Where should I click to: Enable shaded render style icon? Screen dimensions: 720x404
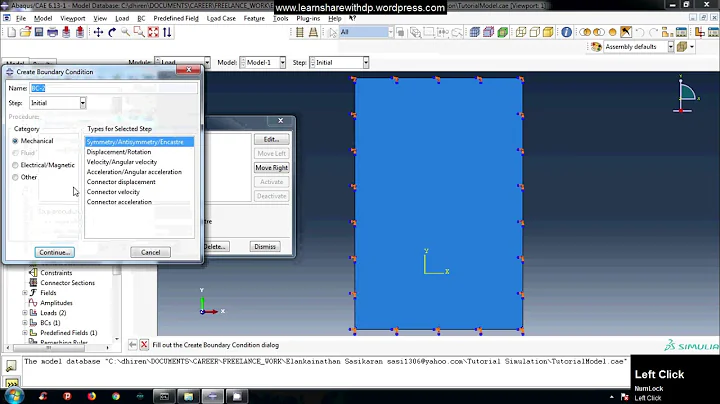(548, 32)
